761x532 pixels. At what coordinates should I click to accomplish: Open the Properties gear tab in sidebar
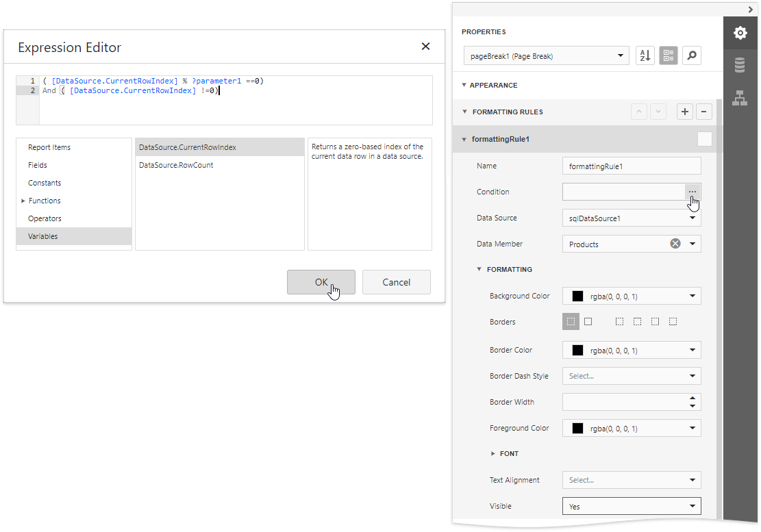pos(740,33)
